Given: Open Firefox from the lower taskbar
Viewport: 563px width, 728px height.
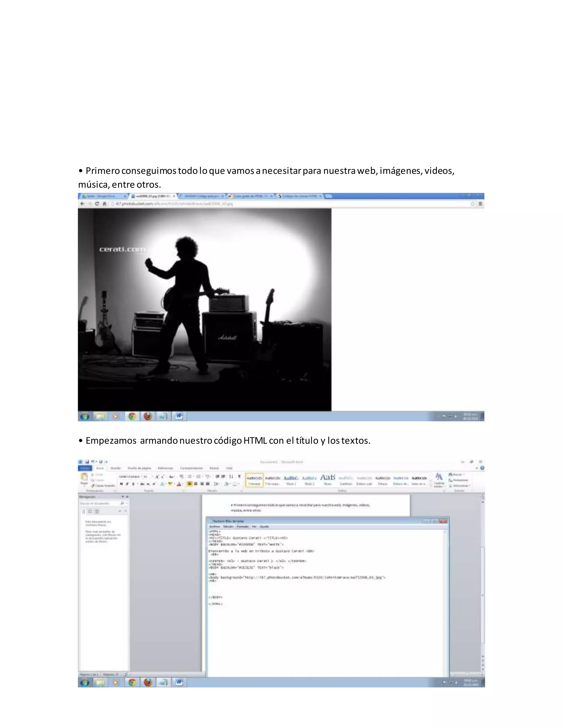Looking at the screenshot, I should click(x=148, y=682).
